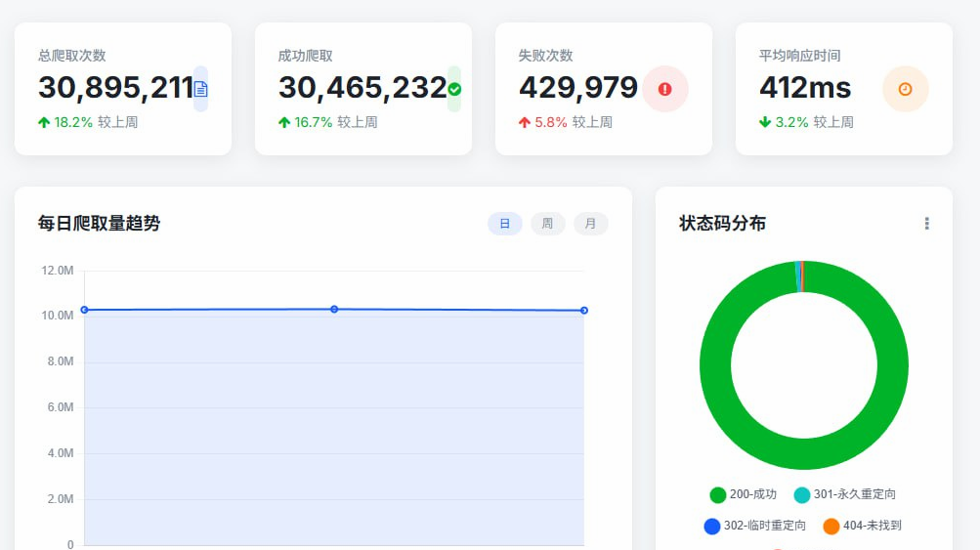Click the orange clock icon in 平均响应时间 card
This screenshot has width=980, height=550.
(x=906, y=89)
